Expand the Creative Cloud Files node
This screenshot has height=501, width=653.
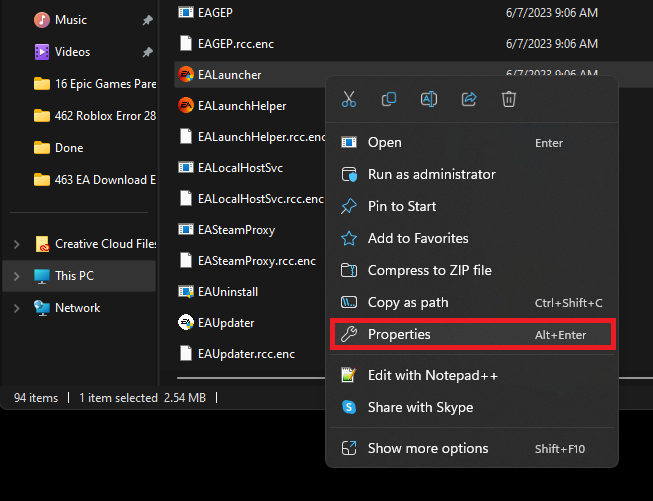(x=17, y=244)
